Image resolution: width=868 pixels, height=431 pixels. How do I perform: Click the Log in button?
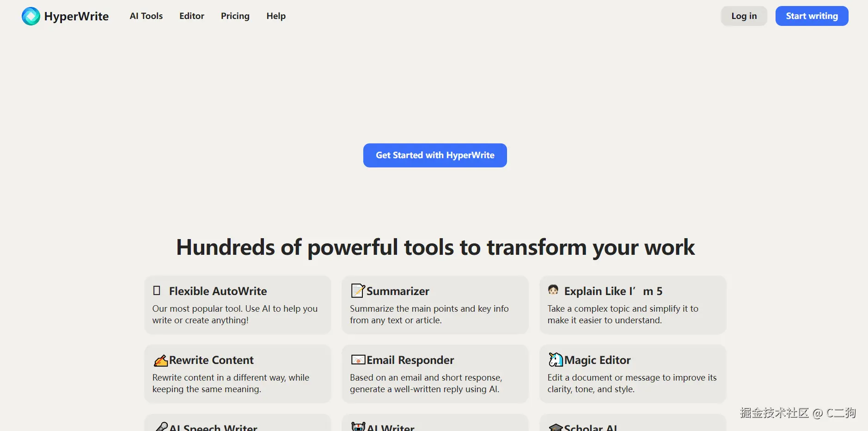pyautogui.click(x=744, y=16)
